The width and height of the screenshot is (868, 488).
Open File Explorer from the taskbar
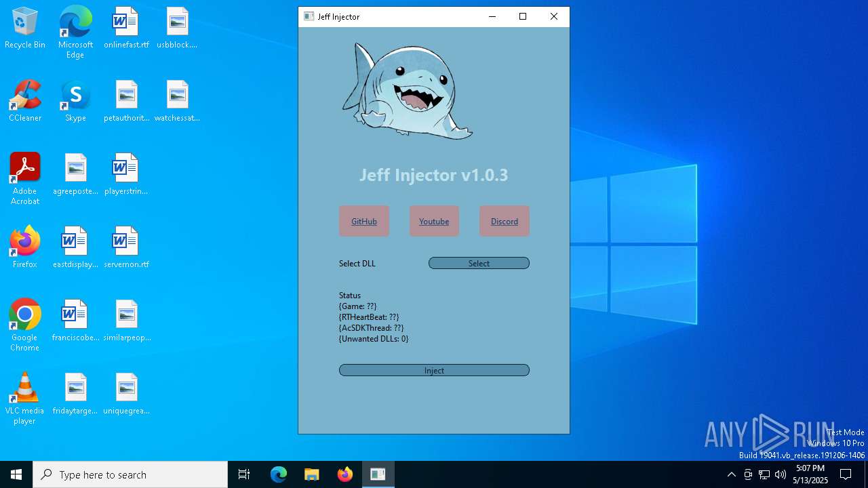(312, 474)
